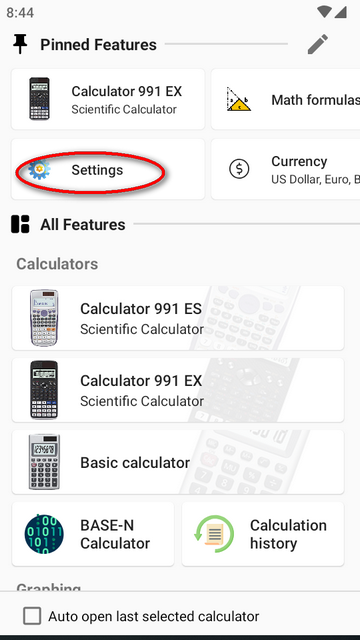Tap the Currency US Dollar, Euro card
360x640 pixels.
285,169
